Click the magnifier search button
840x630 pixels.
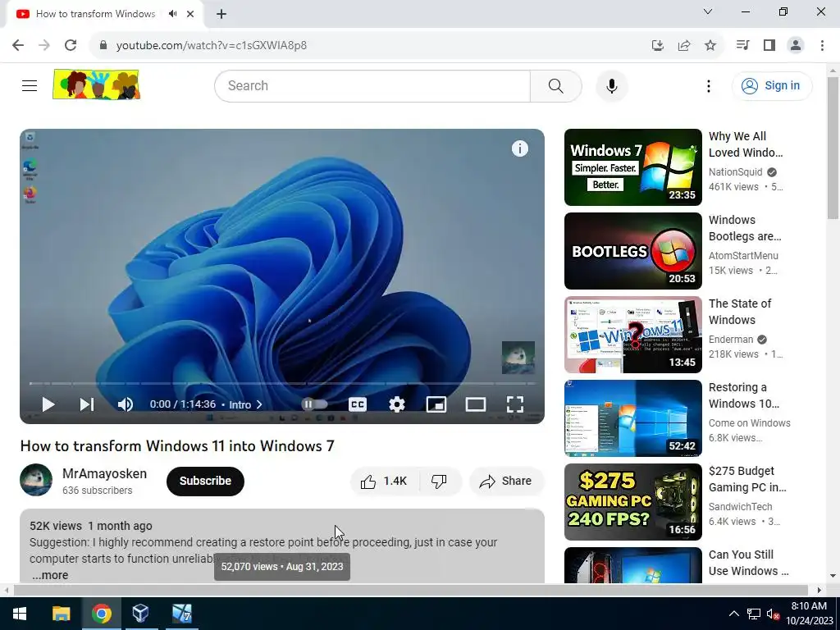click(x=555, y=85)
